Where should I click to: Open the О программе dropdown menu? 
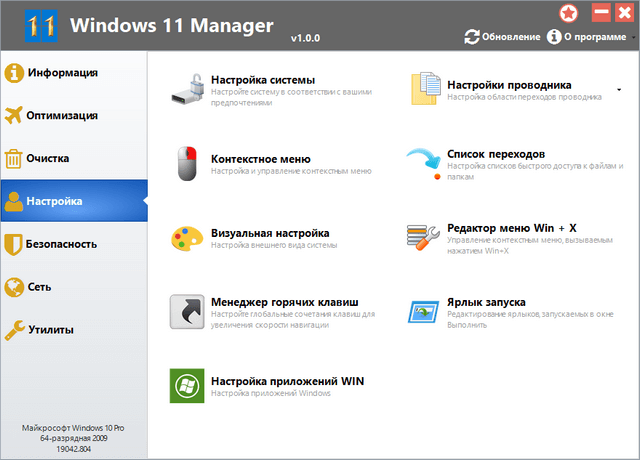click(x=589, y=37)
